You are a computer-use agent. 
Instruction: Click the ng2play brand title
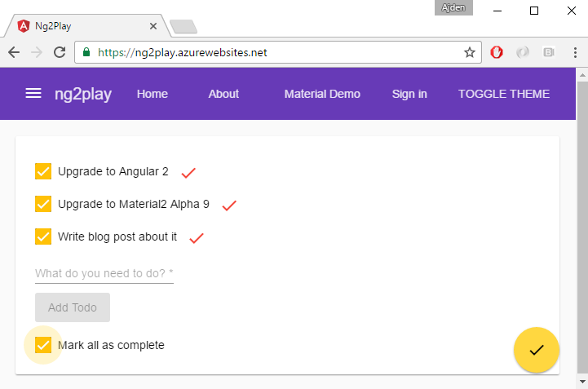point(83,94)
